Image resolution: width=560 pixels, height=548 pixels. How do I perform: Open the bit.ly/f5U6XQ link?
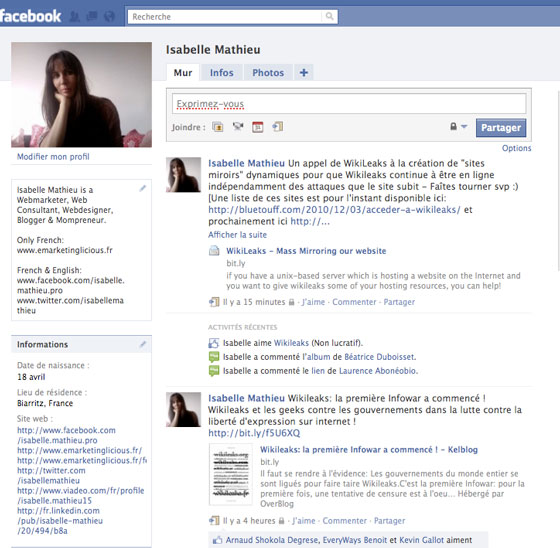click(x=254, y=433)
